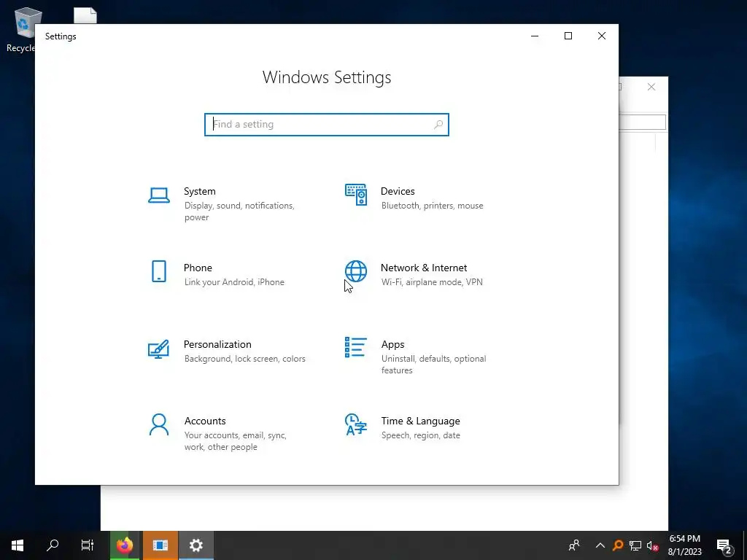Click the Find a setting search field
The width and height of the screenshot is (747, 560).
coord(327,124)
